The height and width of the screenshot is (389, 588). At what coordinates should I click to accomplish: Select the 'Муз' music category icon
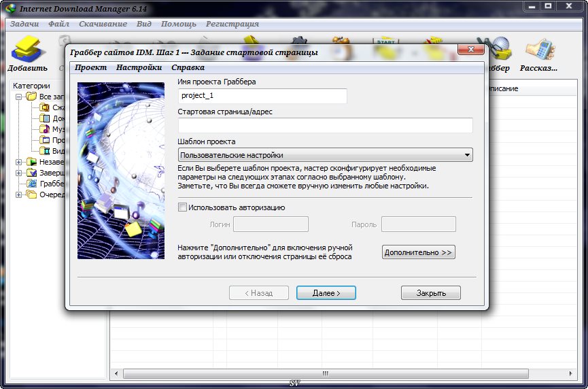coord(44,129)
